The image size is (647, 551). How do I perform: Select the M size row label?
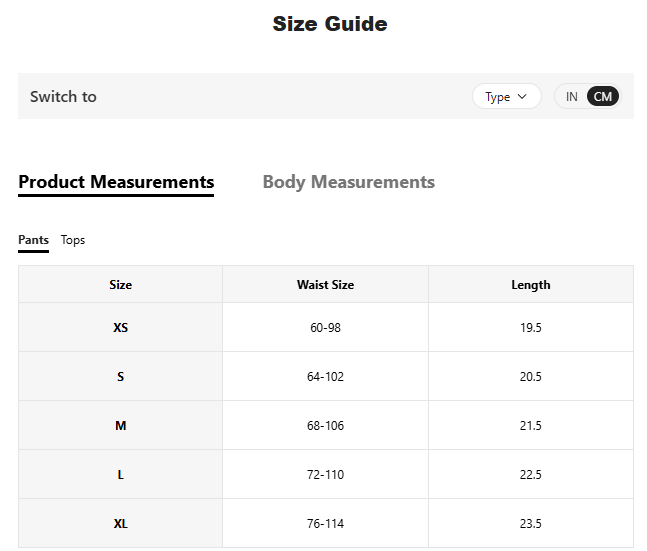(120, 425)
